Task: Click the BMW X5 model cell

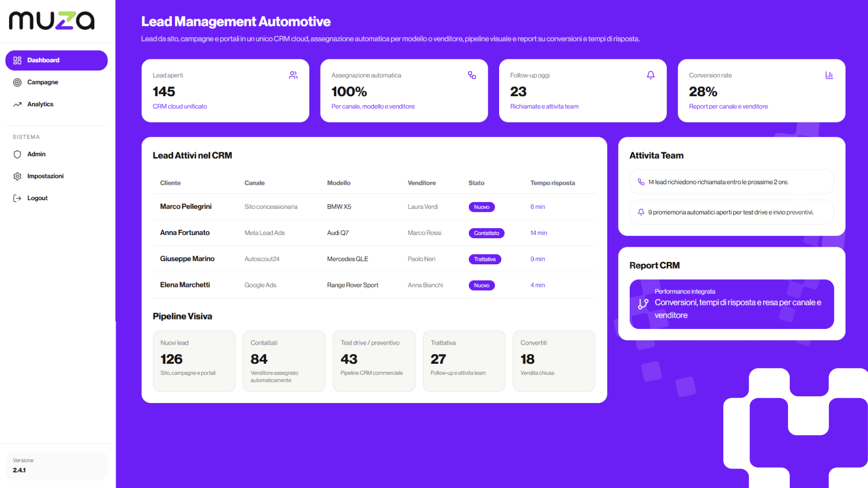Action: pyautogui.click(x=339, y=207)
